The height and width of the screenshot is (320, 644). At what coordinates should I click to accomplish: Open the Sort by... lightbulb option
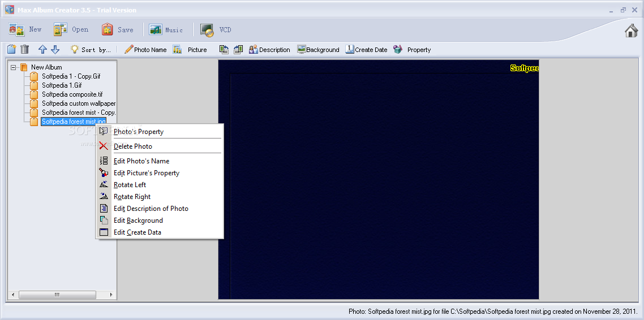(x=91, y=50)
